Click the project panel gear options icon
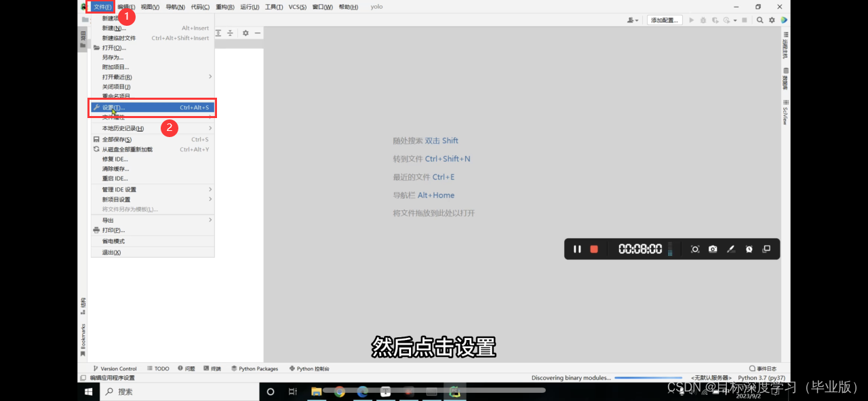 [245, 33]
